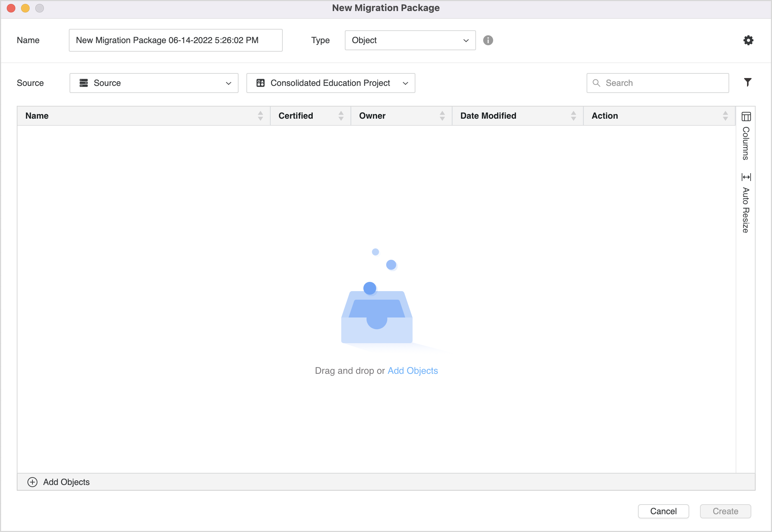Expand the Type Object dropdown
Image resolution: width=772 pixels, height=532 pixels.
(410, 40)
